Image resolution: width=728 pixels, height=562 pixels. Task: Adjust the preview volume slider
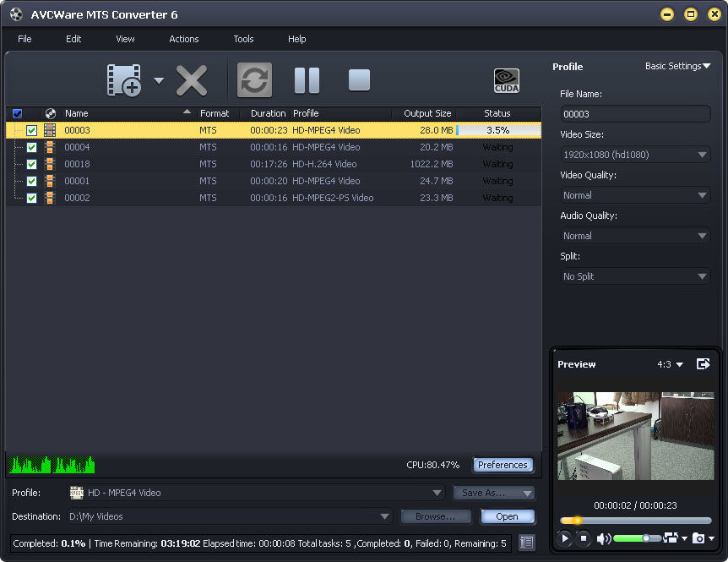pyautogui.click(x=638, y=538)
